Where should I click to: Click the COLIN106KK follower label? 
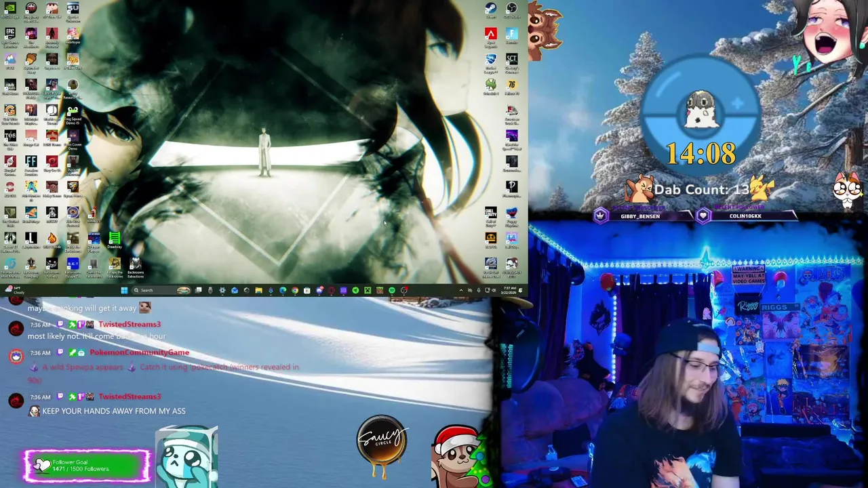(745, 216)
